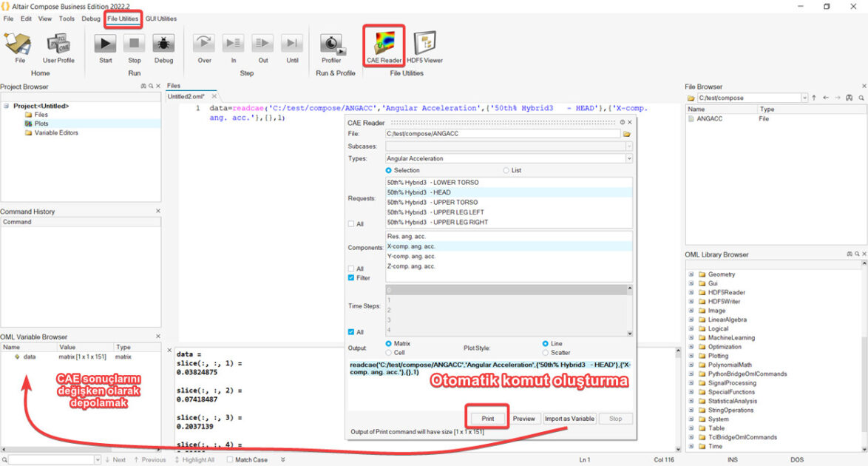Open the User Profile icon
Viewport: 868px width, 466px height.
(x=58, y=45)
